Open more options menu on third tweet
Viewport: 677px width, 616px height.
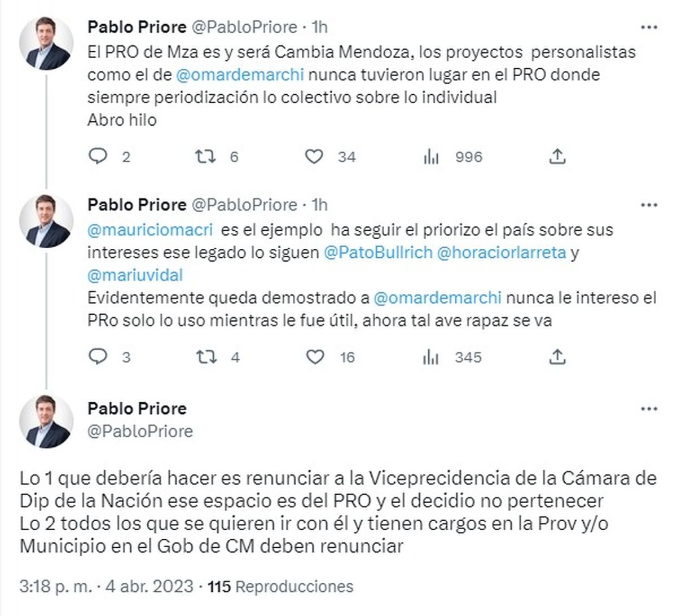point(649,409)
